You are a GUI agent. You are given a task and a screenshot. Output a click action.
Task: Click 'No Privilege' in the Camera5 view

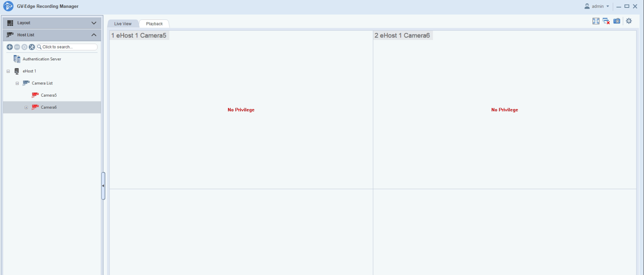click(x=241, y=110)
